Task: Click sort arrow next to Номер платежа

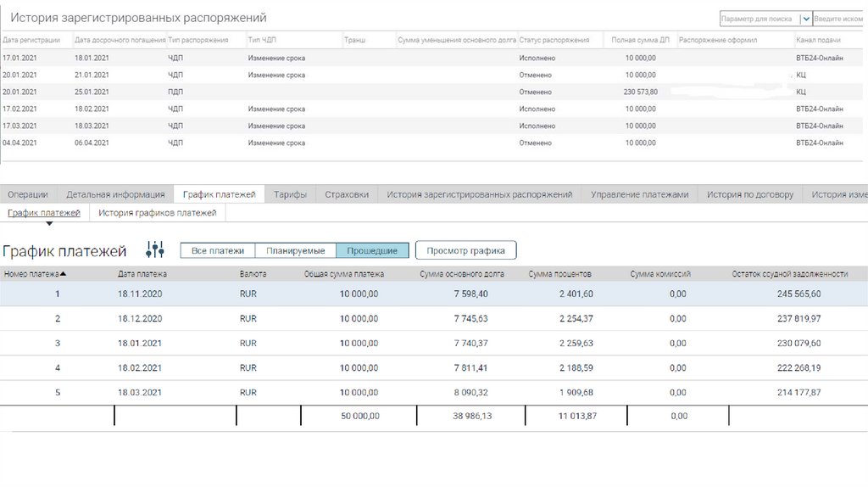Action: 64,274
